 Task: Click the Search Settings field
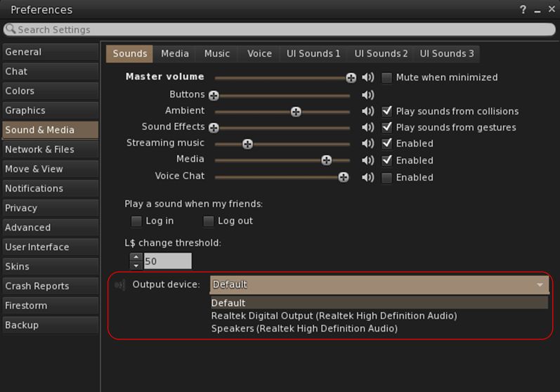[280, 30]
